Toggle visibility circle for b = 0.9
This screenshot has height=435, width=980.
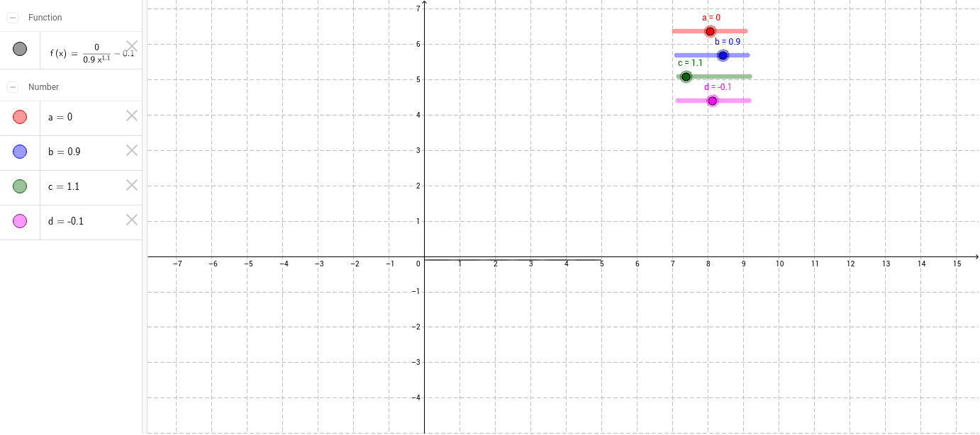20,152
